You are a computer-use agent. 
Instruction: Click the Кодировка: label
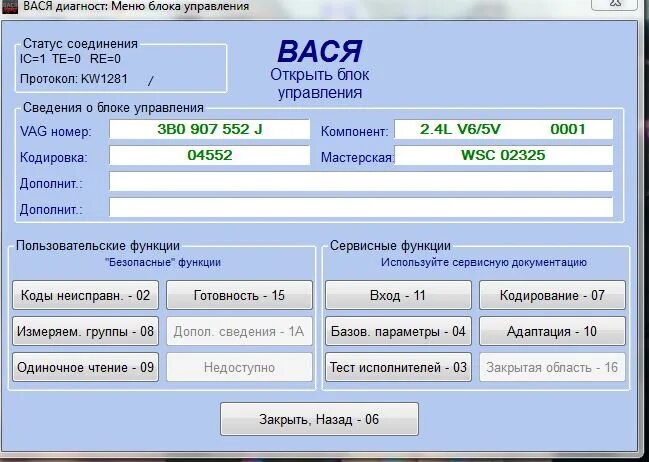[x=53, y=158]
